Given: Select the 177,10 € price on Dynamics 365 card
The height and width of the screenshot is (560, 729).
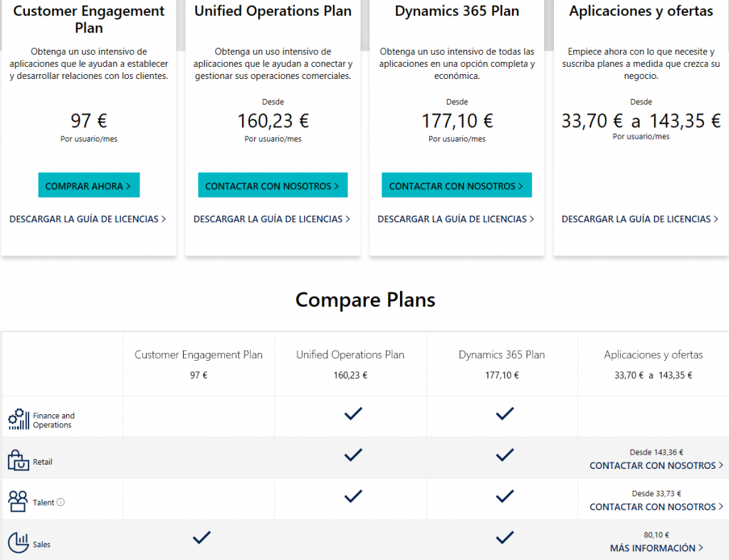Looking at the screenshot, I should point(457,121).
